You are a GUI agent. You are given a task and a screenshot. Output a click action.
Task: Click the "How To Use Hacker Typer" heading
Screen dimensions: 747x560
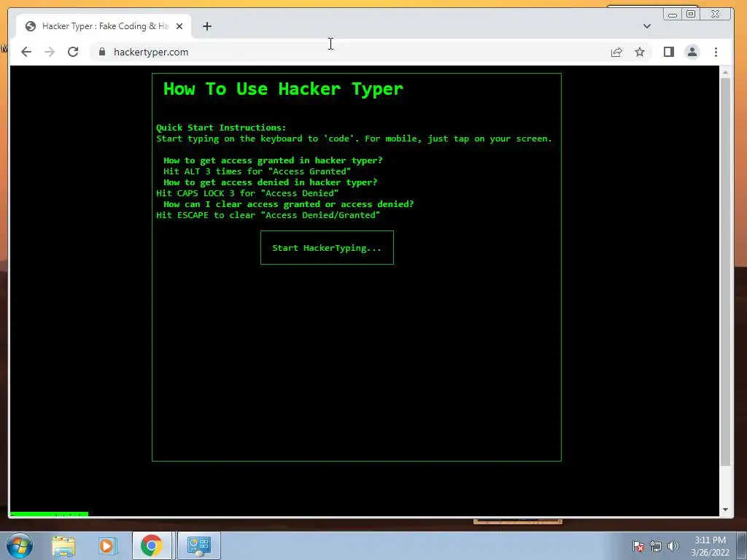(284, 89)
